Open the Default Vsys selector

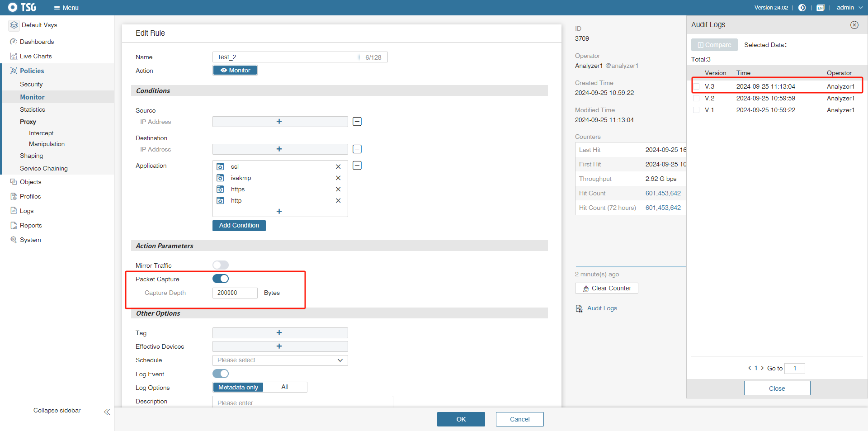(39, 25)
